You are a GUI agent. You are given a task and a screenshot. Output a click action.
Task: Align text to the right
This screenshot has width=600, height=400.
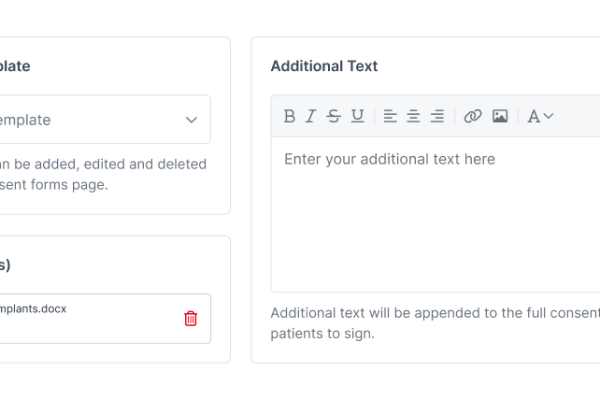pyautogui.click(x=437, y=116)
